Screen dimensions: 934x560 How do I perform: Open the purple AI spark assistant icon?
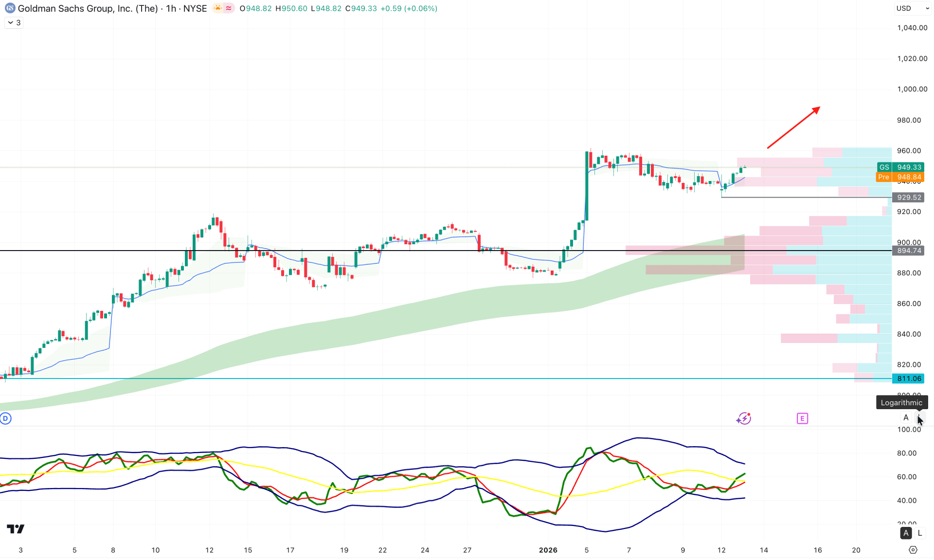pos(744,418)
